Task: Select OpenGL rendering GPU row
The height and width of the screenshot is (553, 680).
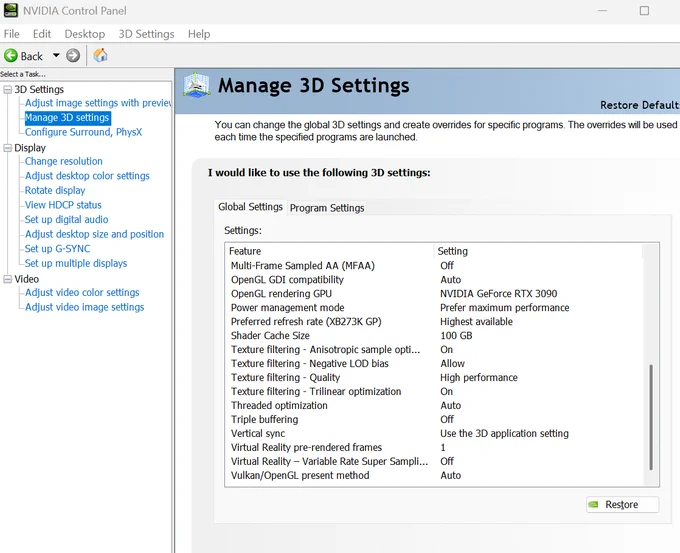Action: (434, 294)
